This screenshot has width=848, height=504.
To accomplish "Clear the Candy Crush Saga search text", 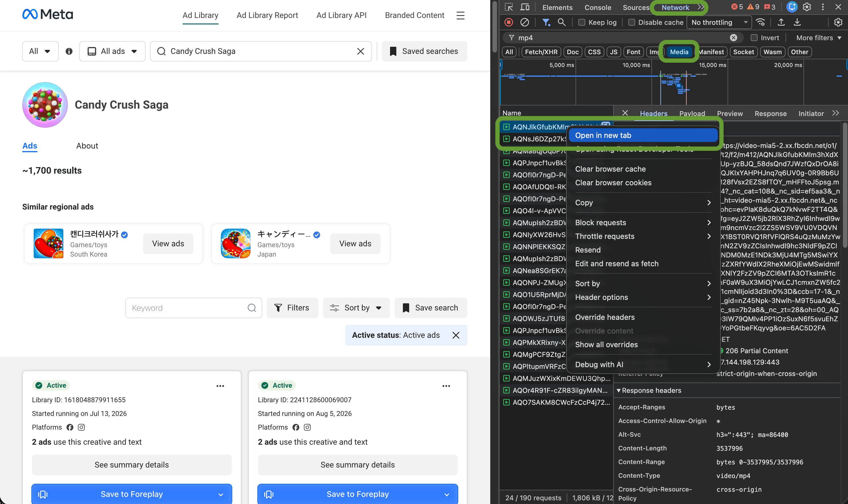I will coord(361,51).
